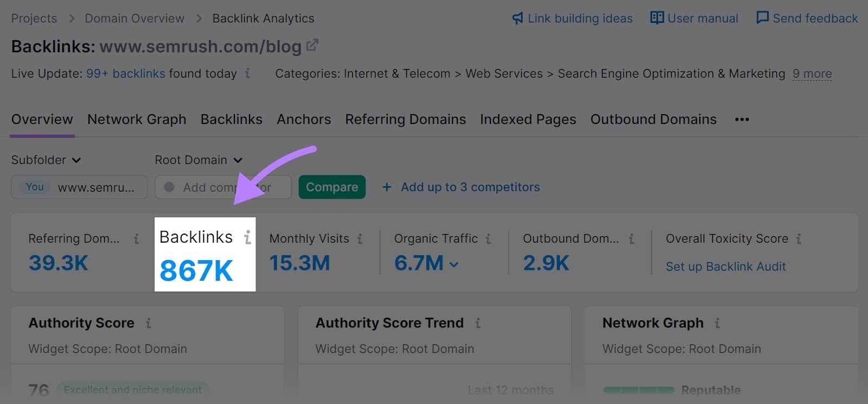Click the Overall Toxicity Score info icon
Screen dimensions: 868x404
pos(799,238)
